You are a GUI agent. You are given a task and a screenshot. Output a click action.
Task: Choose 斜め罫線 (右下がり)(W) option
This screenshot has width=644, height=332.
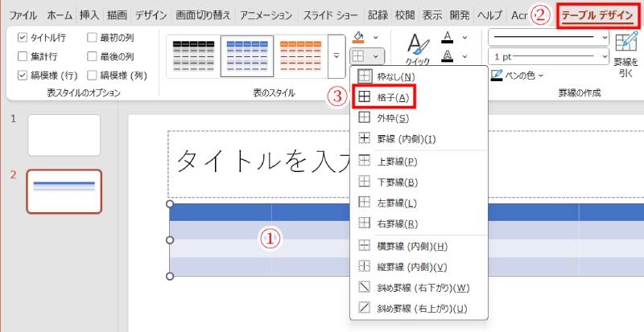(x=419, y=288)
